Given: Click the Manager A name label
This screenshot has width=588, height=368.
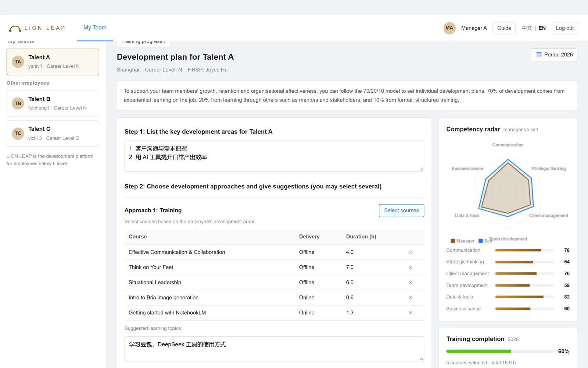Looking at the screenshot, I should point(474,28).
